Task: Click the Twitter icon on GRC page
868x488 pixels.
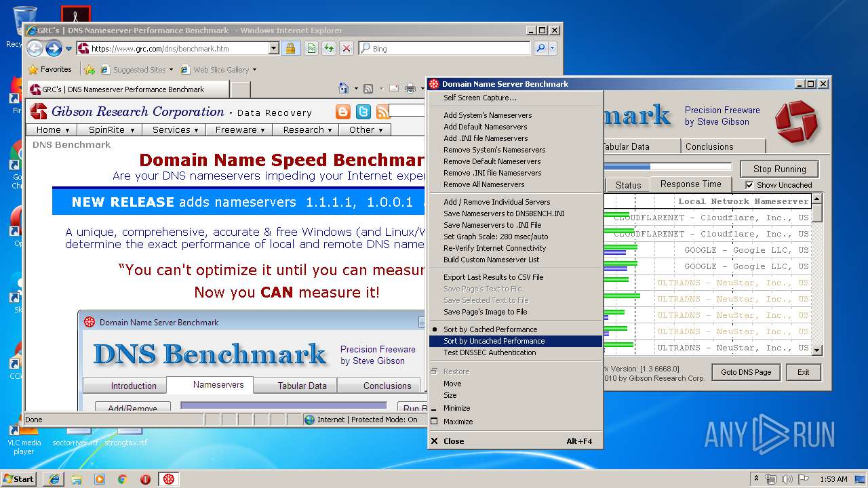Action: pos(363,112)
